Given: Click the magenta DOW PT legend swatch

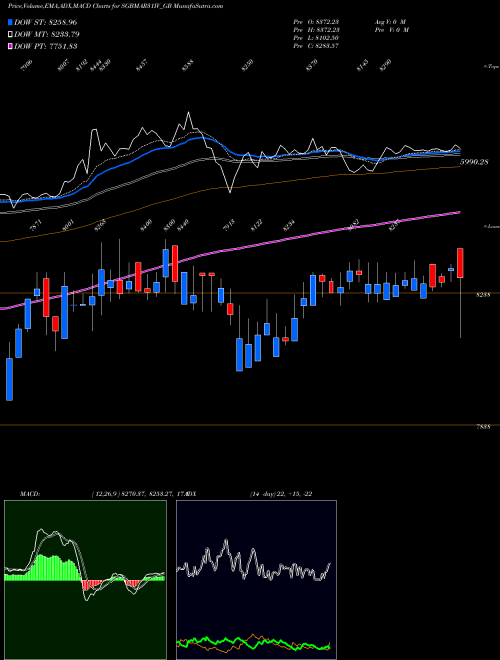Looking at the screenshot, I should (10, 46).
